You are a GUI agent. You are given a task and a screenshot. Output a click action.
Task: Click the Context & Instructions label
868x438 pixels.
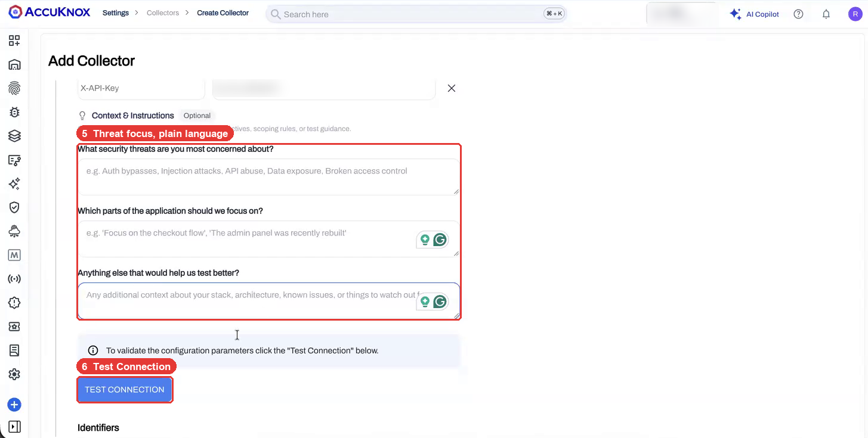pyautogui.click(x=133, y=116)
